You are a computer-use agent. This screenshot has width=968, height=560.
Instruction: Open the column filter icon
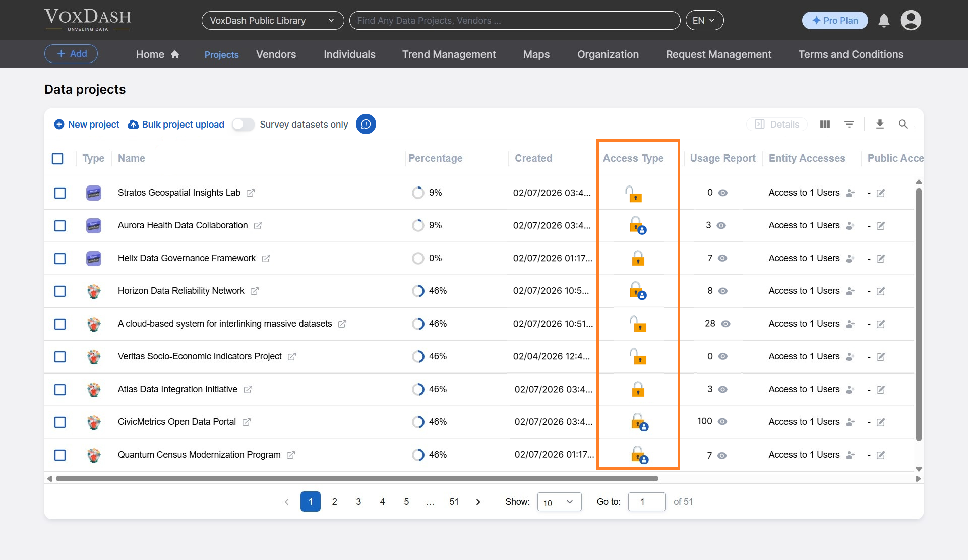point(850,124)
